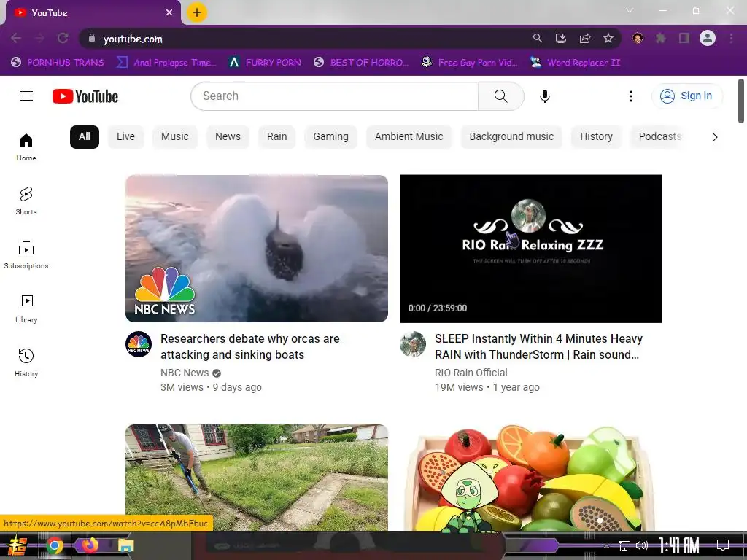Screen dimensions: 747x560
Task: Open the Windows Start button on taskbar
Action: tap(18, 545)
